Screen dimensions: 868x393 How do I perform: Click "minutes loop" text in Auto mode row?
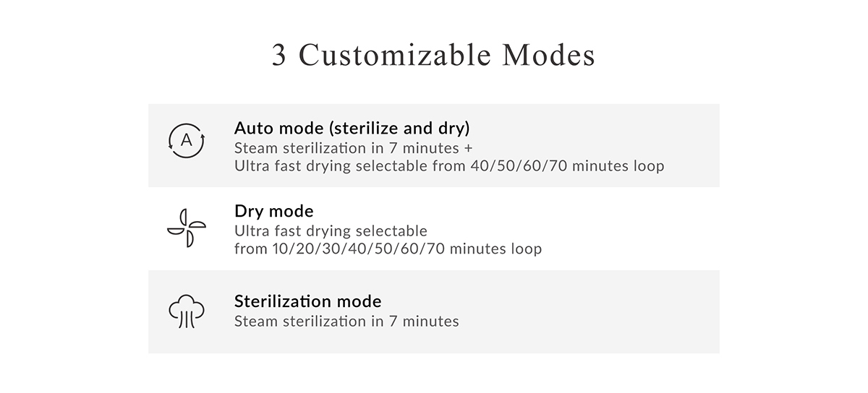pyautogui.click(x=618, y=166)
